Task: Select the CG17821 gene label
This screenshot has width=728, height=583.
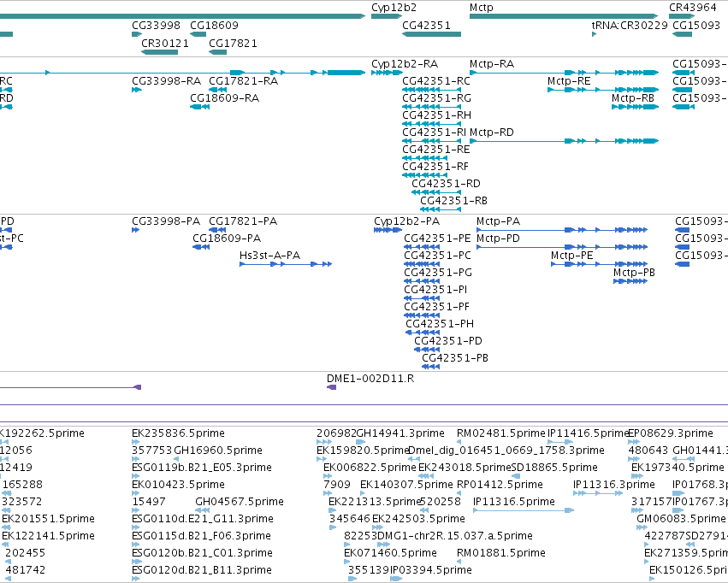Action: pyautogui.click(x=233, y=43)
